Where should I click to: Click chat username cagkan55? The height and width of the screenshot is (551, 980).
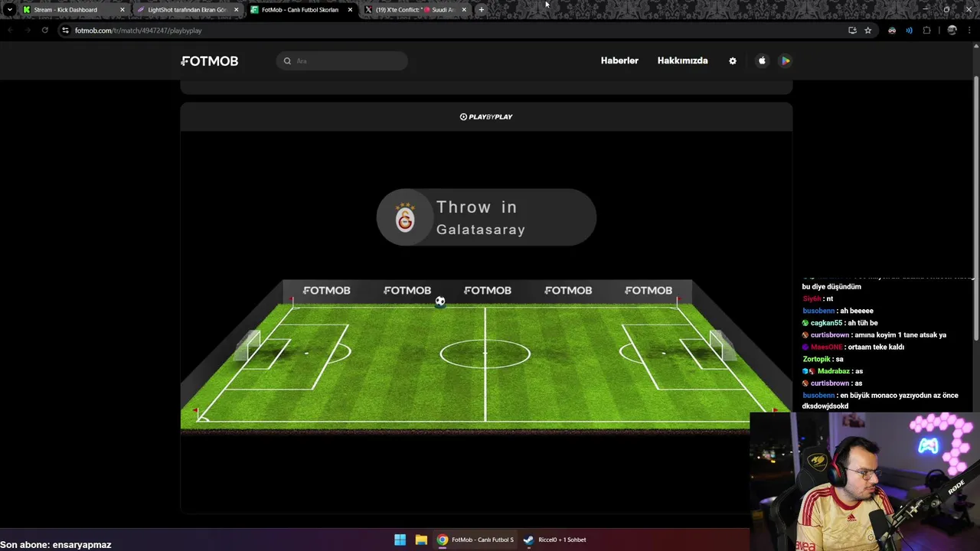[827, 323]
